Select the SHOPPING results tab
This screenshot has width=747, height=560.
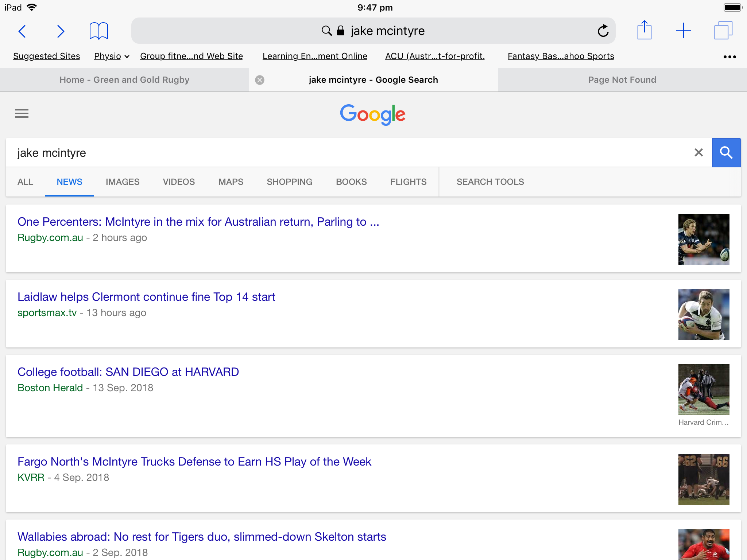tap(289, 182)
